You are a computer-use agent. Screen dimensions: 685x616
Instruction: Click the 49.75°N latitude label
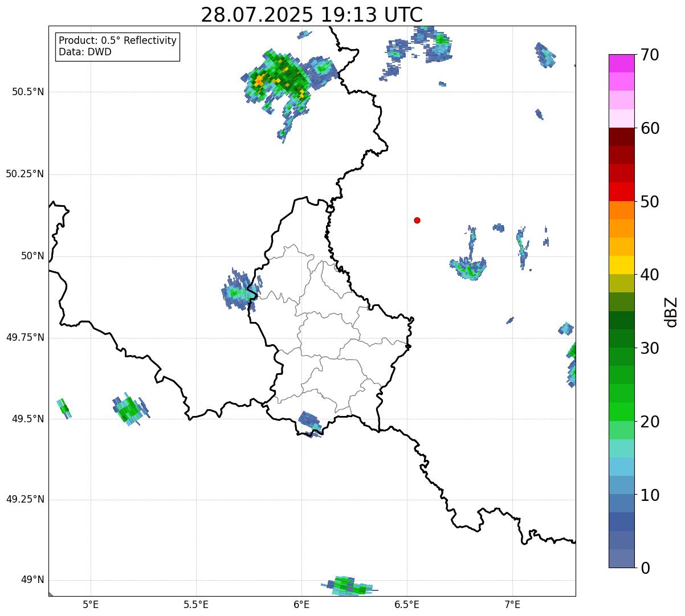click(25, 337)
